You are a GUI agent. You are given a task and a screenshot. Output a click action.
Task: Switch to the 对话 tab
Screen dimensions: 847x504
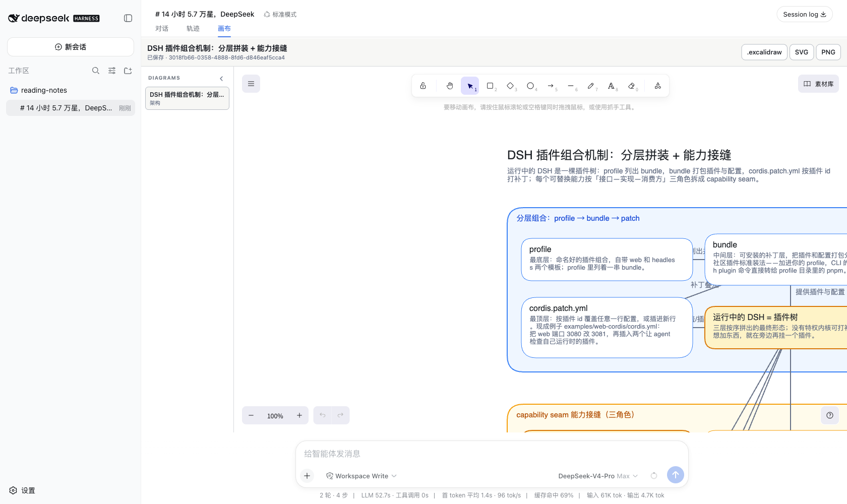(162, 29)
